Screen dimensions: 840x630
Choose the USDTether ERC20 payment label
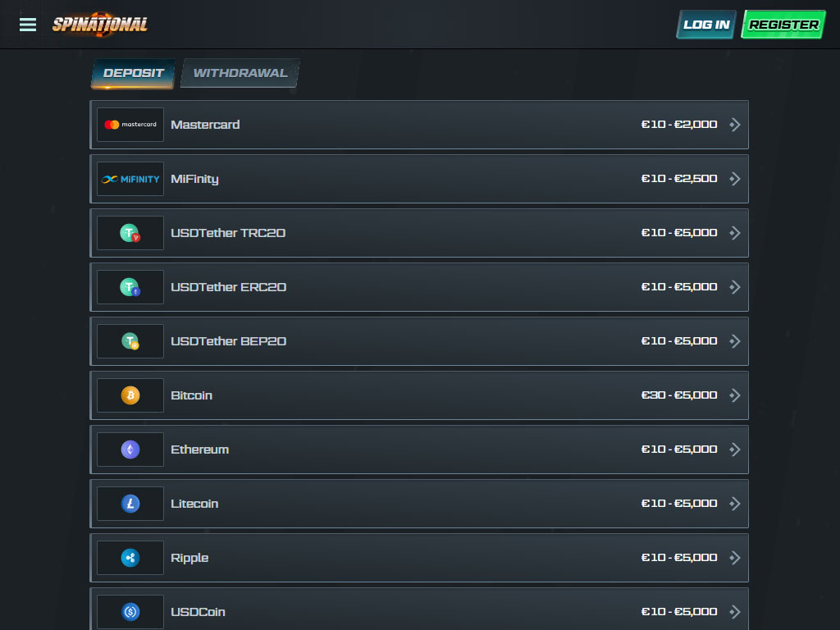coord(228,287)
